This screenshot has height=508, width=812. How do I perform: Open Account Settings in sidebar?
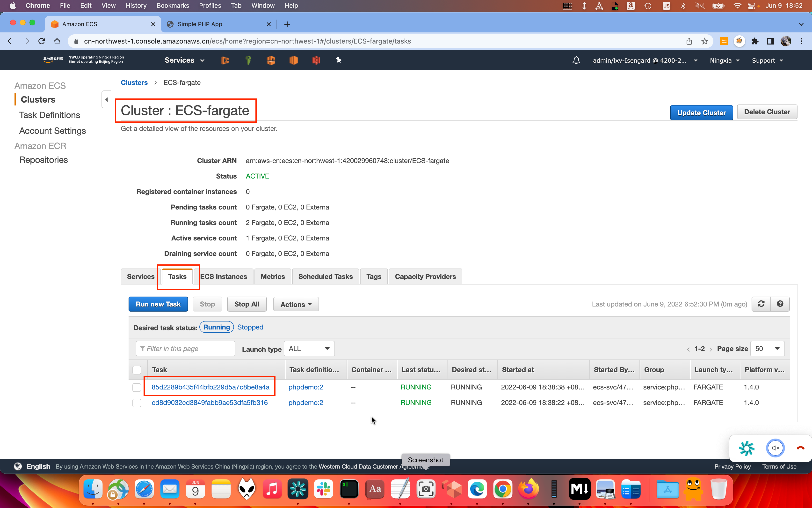pos(53,131)
